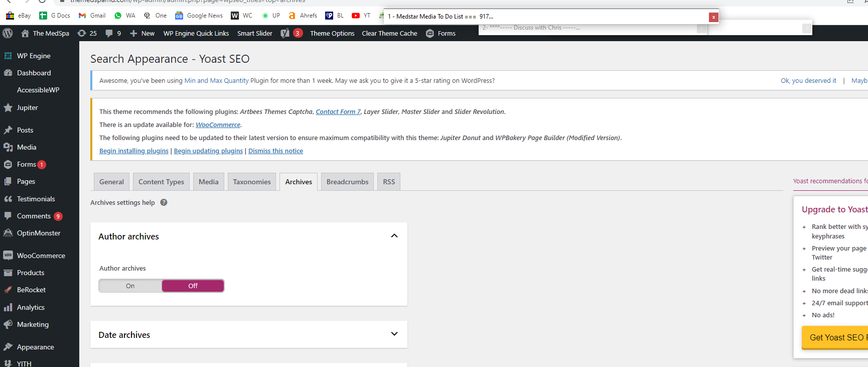Image resolution: width=868 pixels, height=367 pixels.
Task: Open the YouTube YT bookmark
Action: [x=361, y=16]
